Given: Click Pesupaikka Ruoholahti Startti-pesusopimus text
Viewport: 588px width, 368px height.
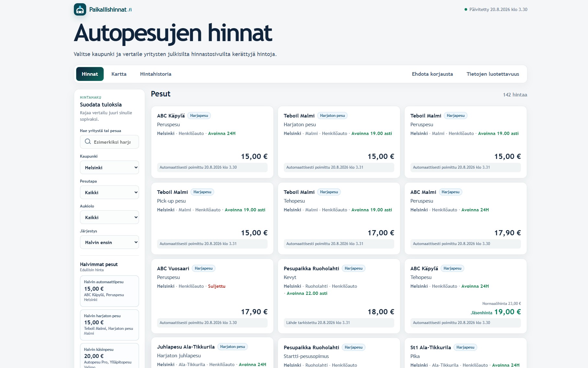Looking at the screenshot, I should (306, 356).
